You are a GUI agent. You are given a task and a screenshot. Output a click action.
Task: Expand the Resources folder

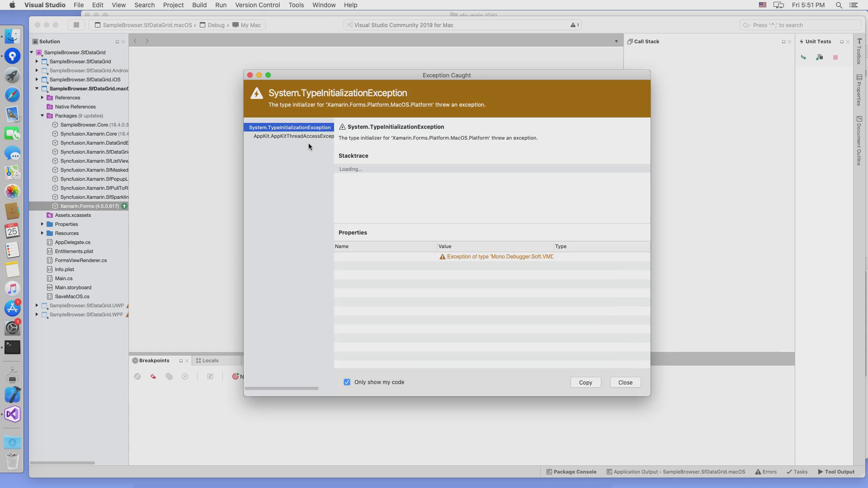[x=42, y=233]
